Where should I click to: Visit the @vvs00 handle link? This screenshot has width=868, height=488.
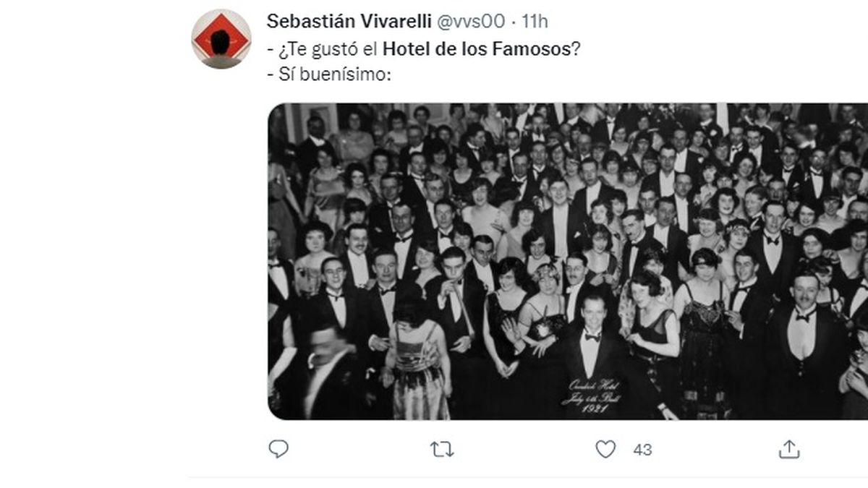469,21
